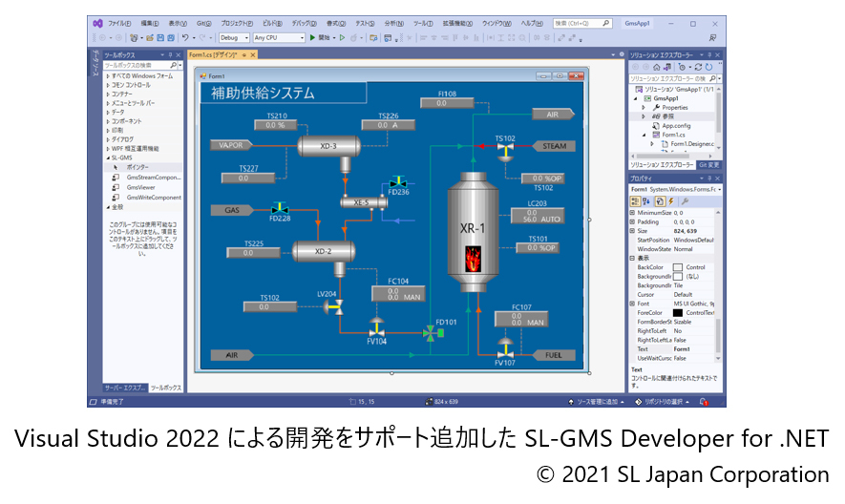The height and width of the screenshot is (504, 845).
Task: Click the pending changes filter clock icon
Action: click(x=682, y=67)
